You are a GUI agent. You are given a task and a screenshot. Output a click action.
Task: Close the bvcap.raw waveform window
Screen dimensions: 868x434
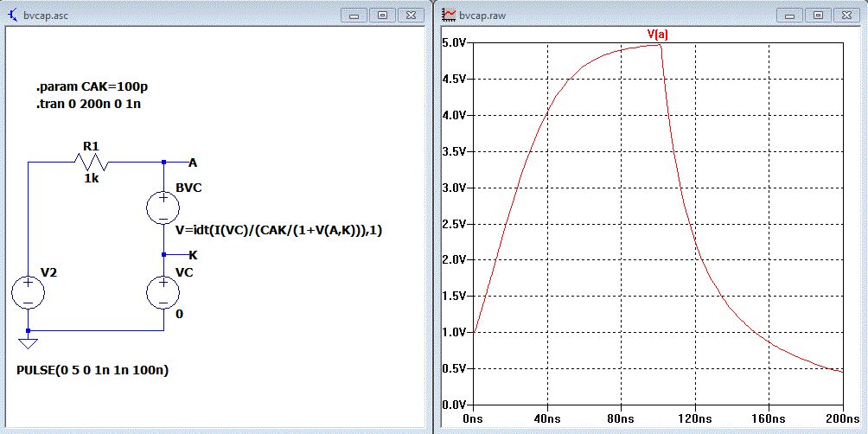click(x=846, y=15)
